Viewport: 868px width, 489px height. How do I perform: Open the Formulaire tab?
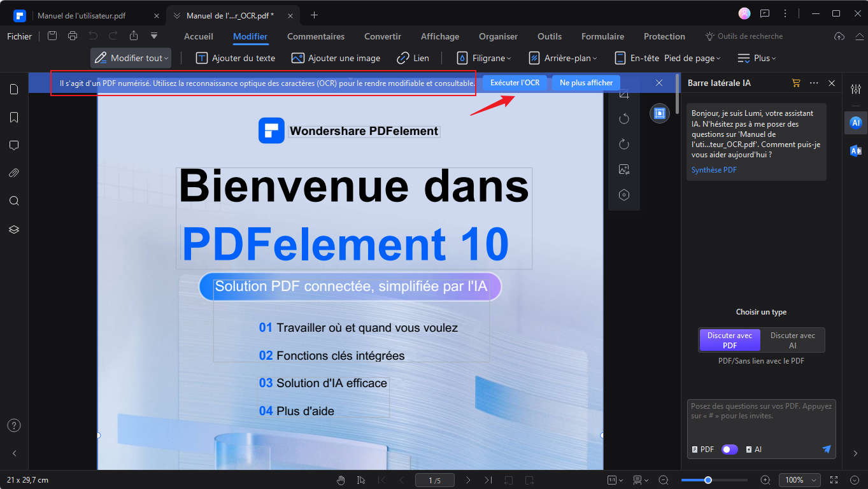point(603,36)
